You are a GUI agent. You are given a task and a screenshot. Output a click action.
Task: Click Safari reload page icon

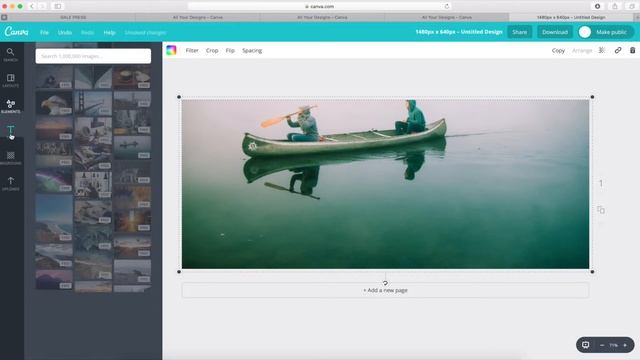click(447, 6)
